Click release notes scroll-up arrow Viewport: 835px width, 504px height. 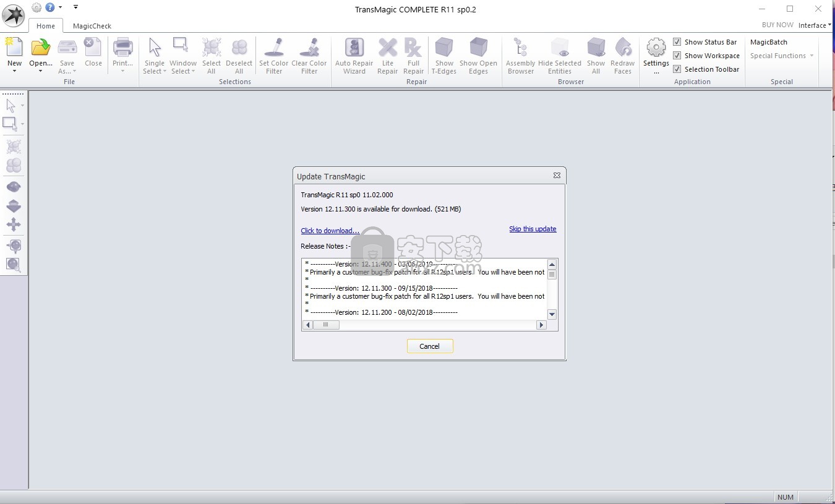[552, 265]
